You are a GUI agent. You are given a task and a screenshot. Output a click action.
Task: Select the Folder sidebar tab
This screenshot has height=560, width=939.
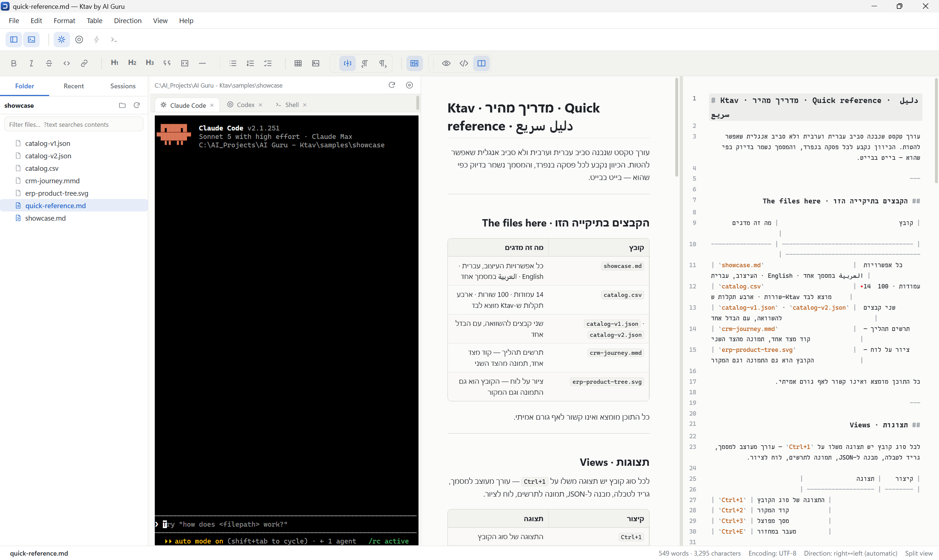(x=25, y=86)
